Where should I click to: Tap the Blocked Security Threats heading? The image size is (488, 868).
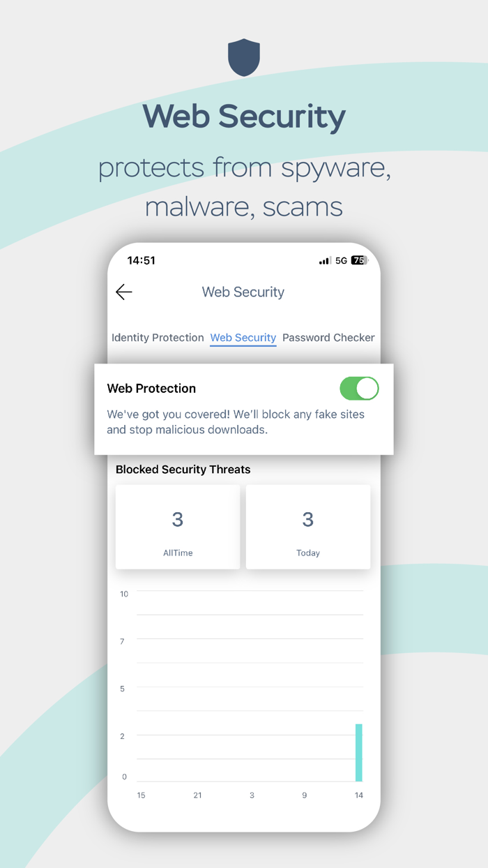tap(183, 470)
